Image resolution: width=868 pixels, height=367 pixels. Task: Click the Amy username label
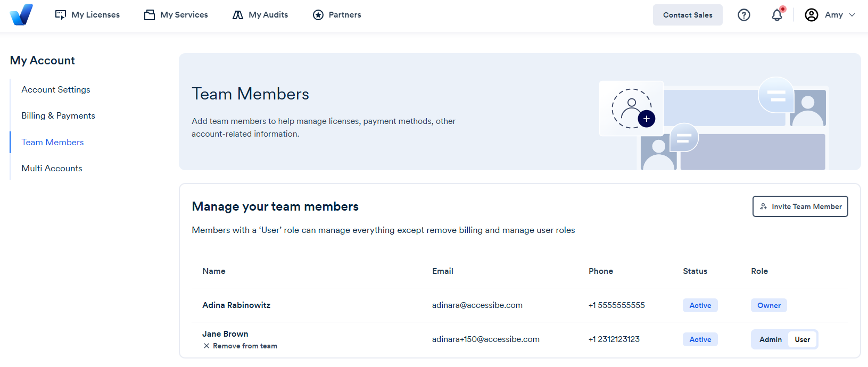[833, 15]
